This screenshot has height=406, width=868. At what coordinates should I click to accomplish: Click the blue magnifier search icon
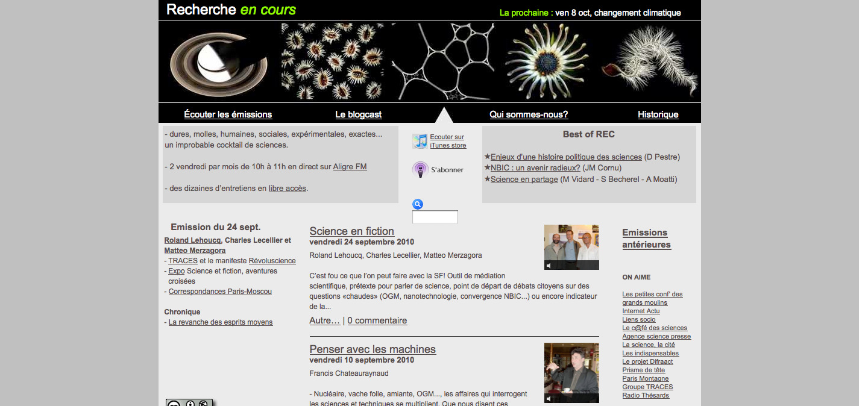(x=418, y=204)
